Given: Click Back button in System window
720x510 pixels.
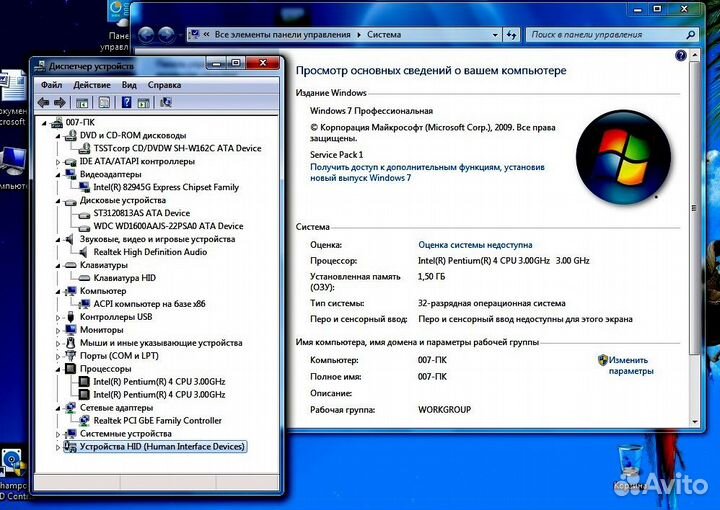Looking at the screenshot, I should coord(146,34).
